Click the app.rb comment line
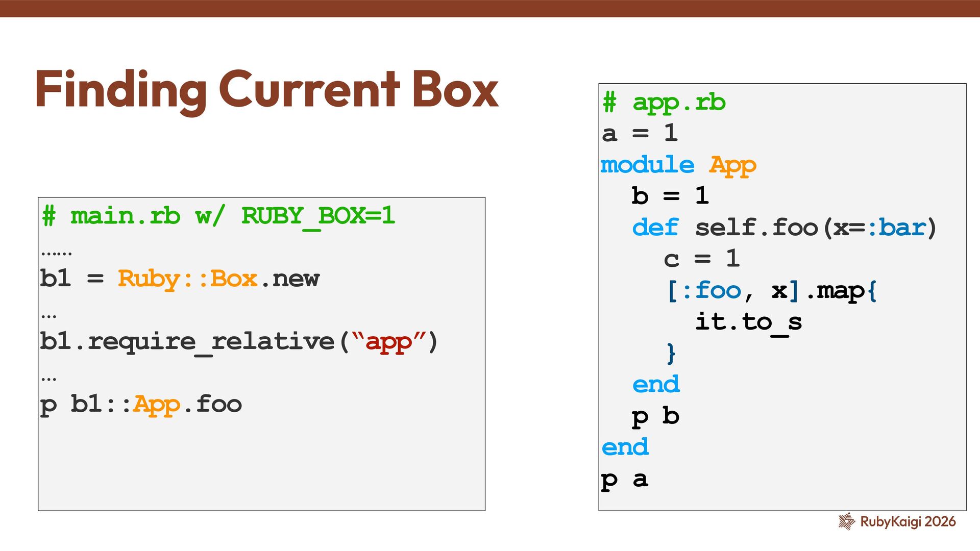 (x=664, y=103)
